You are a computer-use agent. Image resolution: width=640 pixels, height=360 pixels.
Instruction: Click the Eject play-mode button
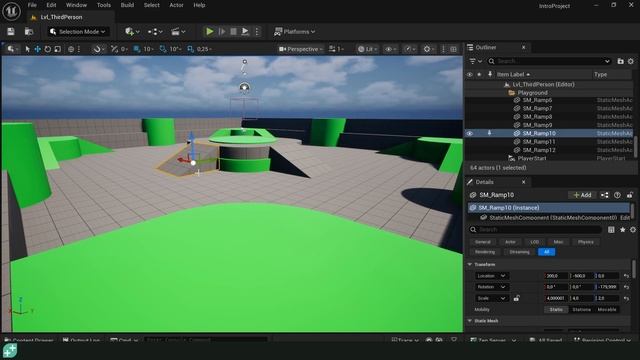245,31
